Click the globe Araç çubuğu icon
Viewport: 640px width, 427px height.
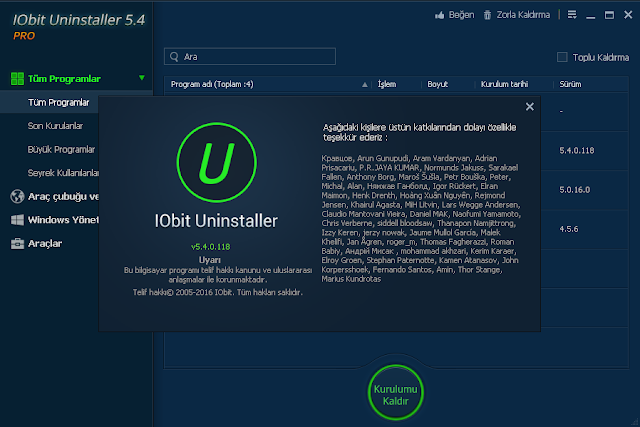pos(17,196)
